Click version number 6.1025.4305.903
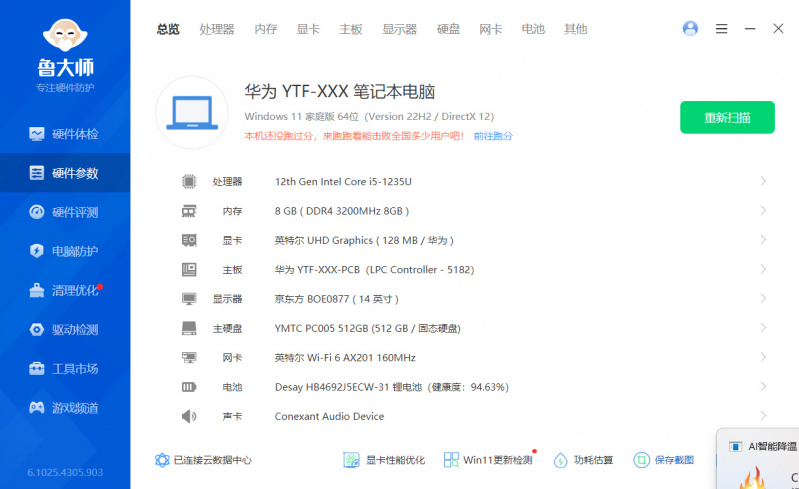This screenshot has width=799, height=489. pos(65,472)
